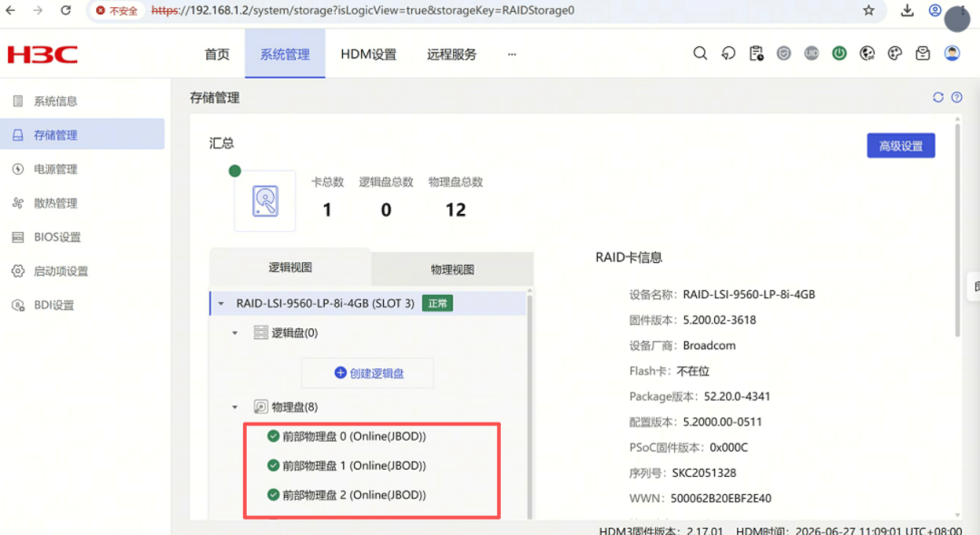Click the 启动项设置 gear icon
Image resolution: width=980 pixels, height=535 pixels.
tap(18, 271)
